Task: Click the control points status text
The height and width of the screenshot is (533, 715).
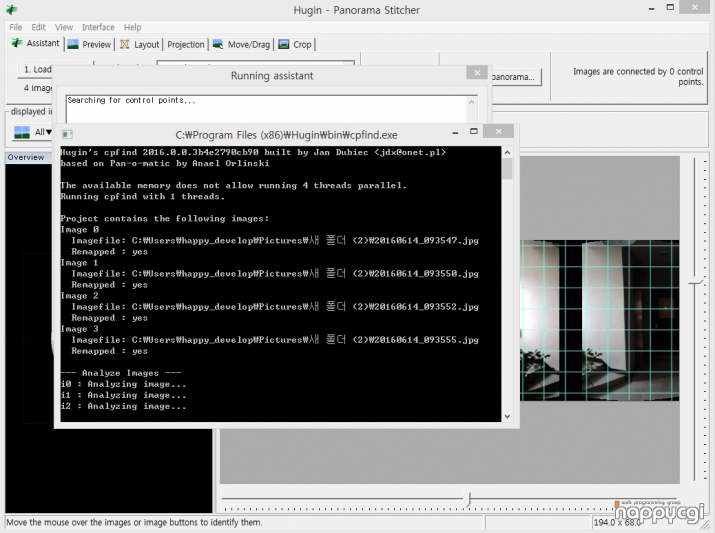Action: tap(638, 77)
